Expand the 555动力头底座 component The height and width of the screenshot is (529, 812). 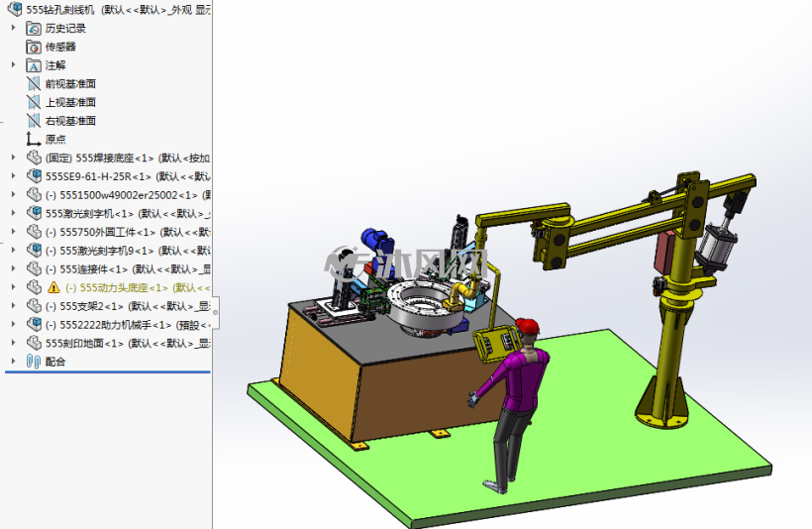click(x=14, y=287)
